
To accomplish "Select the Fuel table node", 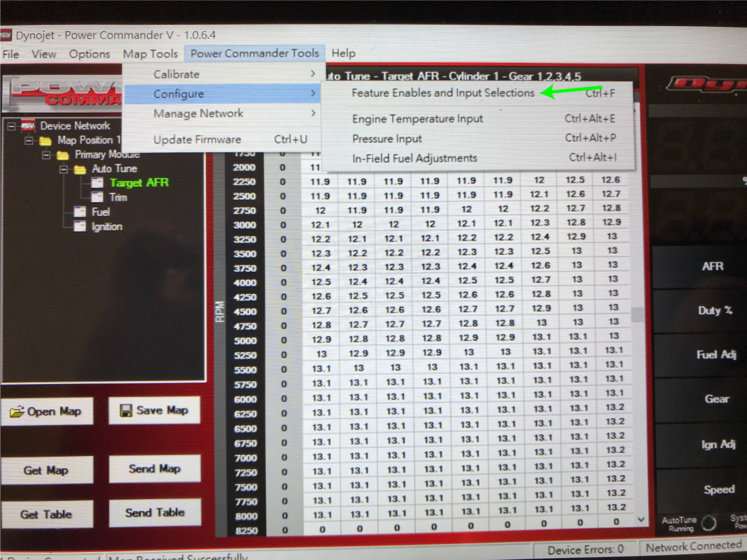I will pos(101,212).
